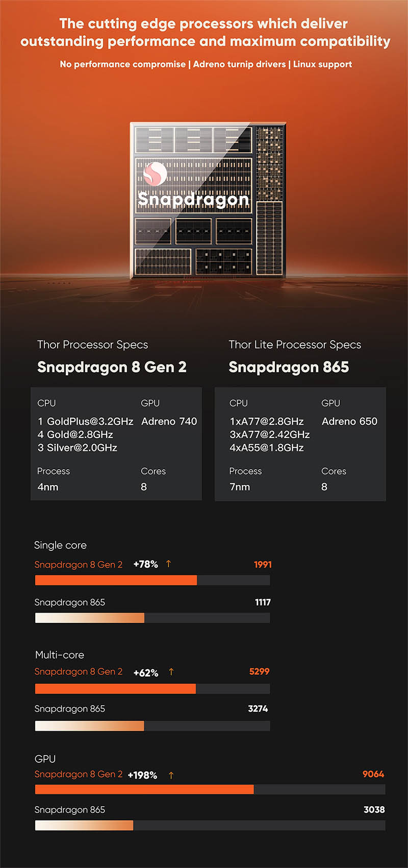Screen dimensions: 408x868
Task: Click multi-core Snapdragon 8 Gen 2 bar
Action: pos(152,689)
